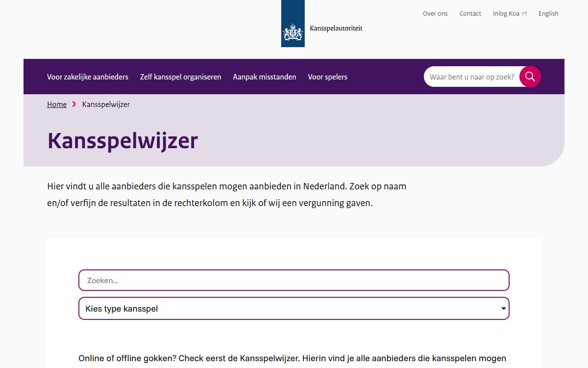Click the Kansspelautoriteit crest logo
This screenshot has width=588, height=368.
[x=293, y=24]
